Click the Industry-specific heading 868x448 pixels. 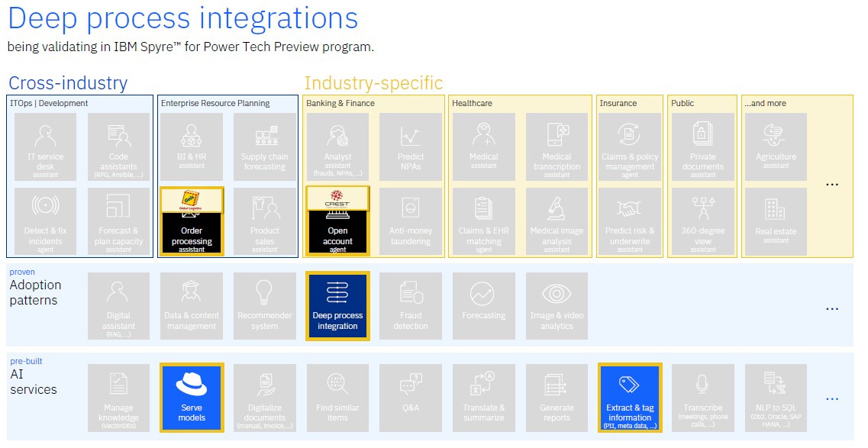click(373, 82)
